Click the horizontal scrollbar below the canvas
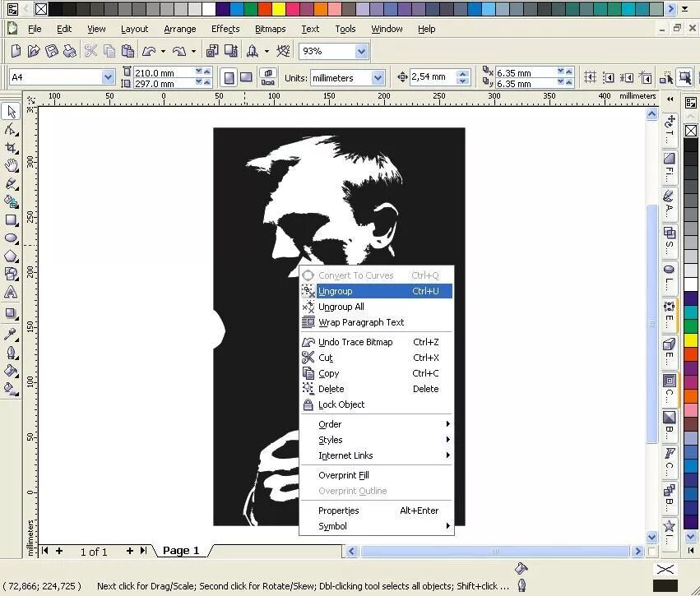Viewport: 700px width, 596px height. (494, 551)
